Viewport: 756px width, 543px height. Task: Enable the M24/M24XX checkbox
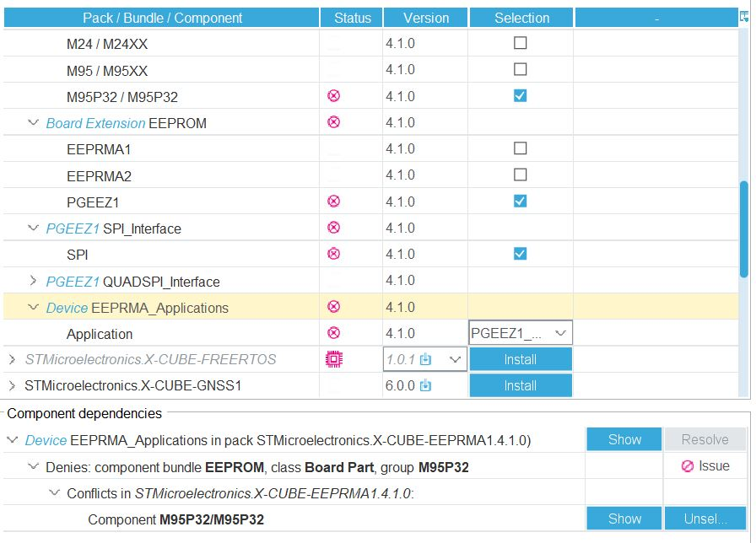(521, 43)
